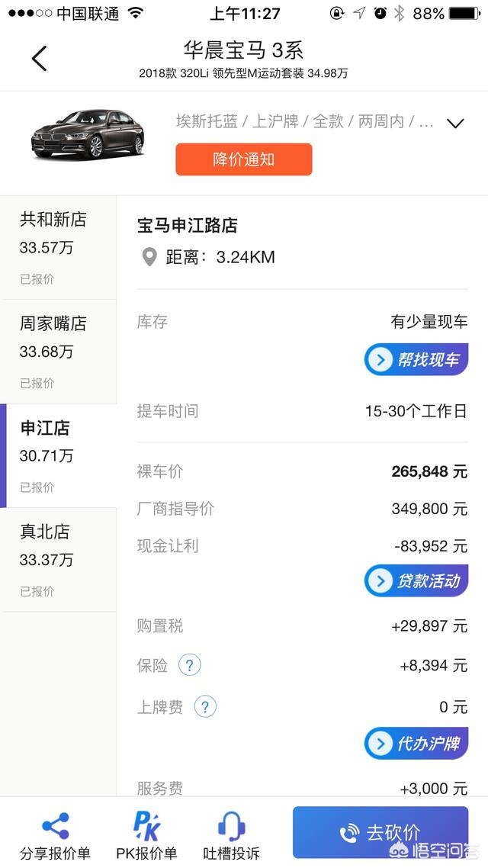488x868 pixels.
Task: Tap the back arrow icon
Action: pos(39,59)
